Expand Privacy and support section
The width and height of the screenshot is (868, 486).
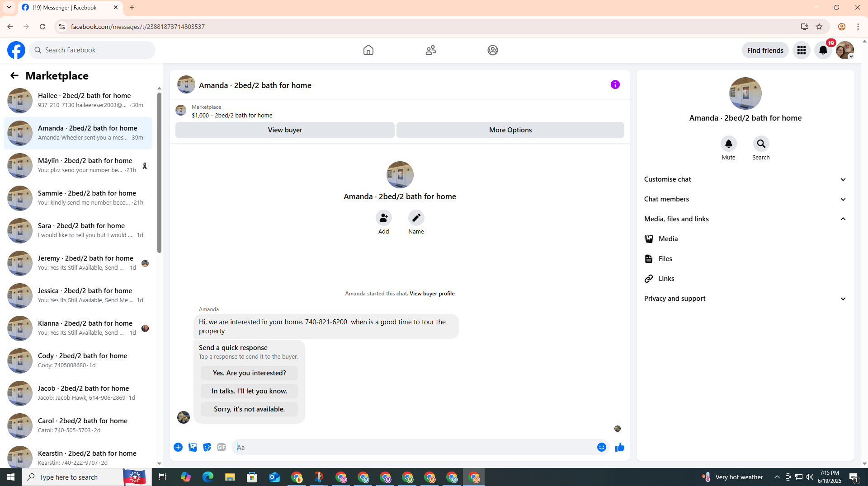[x=745, y=299]
